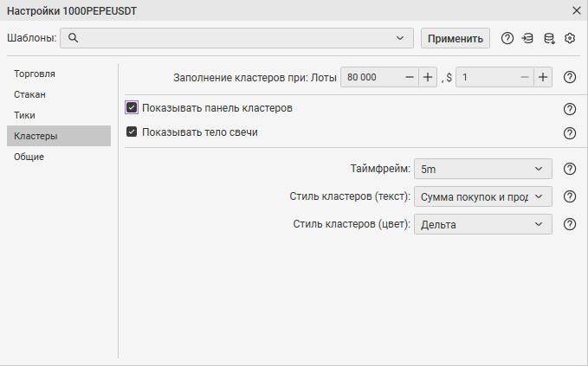Viewport: 588px width, 366px height.
Task: Uncheck Показывать тело свечи checkbox
Action: pos(132,132)
